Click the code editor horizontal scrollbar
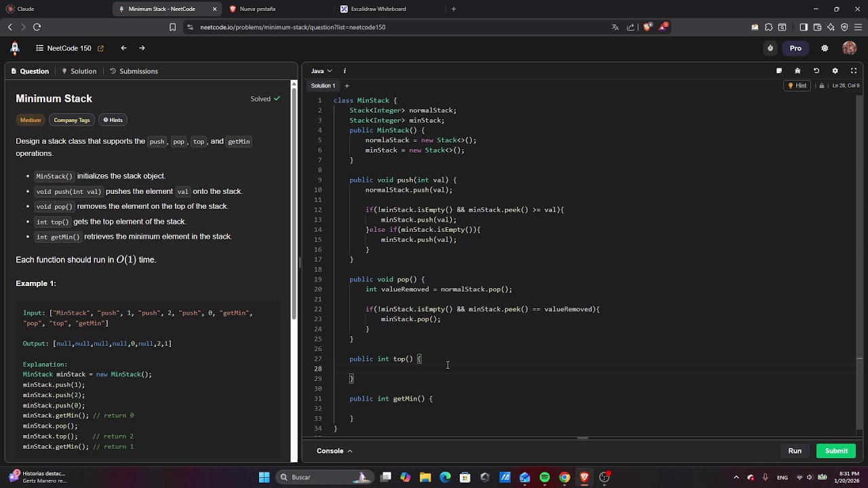The width and height of the screenshot is (868, 488). click(x=582, y=438)
